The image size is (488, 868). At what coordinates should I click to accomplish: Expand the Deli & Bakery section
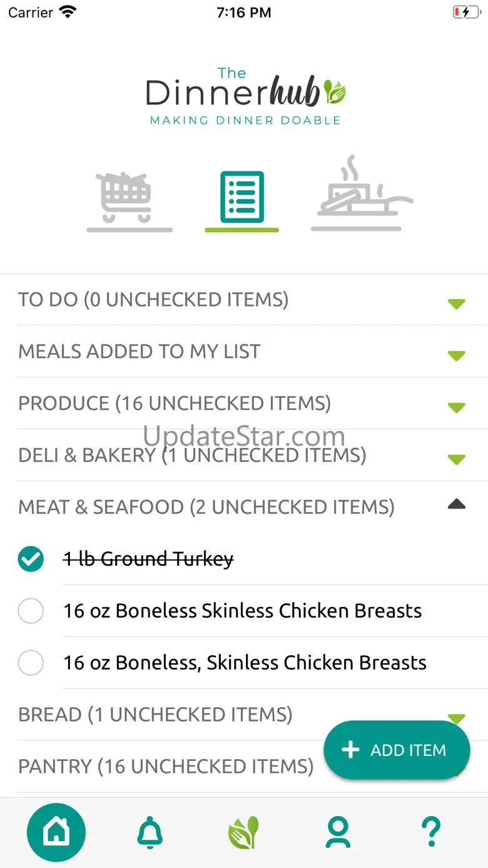pos(456,459)
